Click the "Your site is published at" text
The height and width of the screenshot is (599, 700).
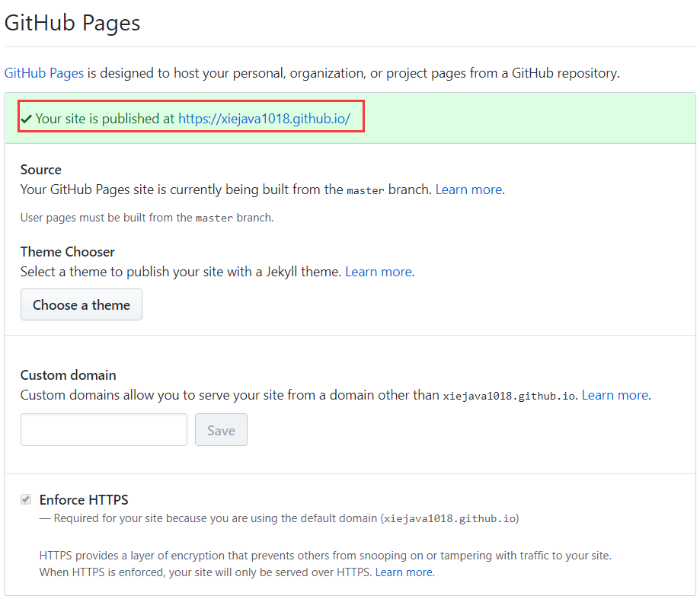click(x=105, y=119)
